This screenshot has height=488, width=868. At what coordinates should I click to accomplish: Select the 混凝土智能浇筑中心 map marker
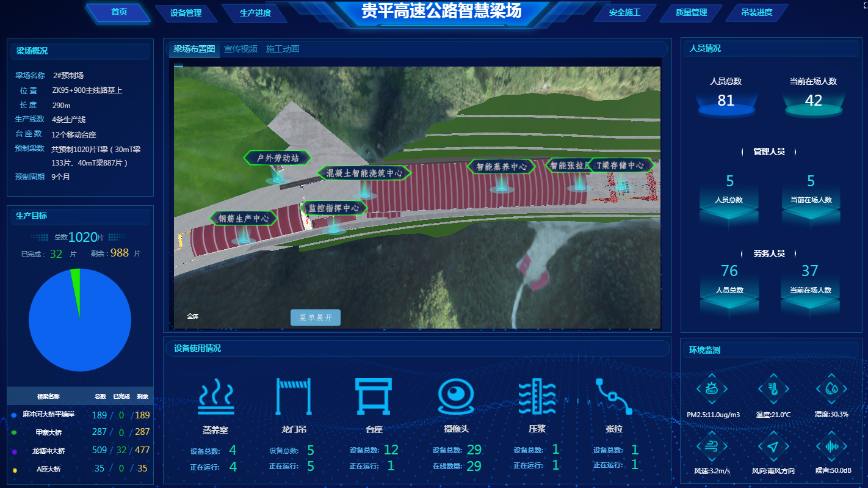pyautogui.click(x=364, y=173)
